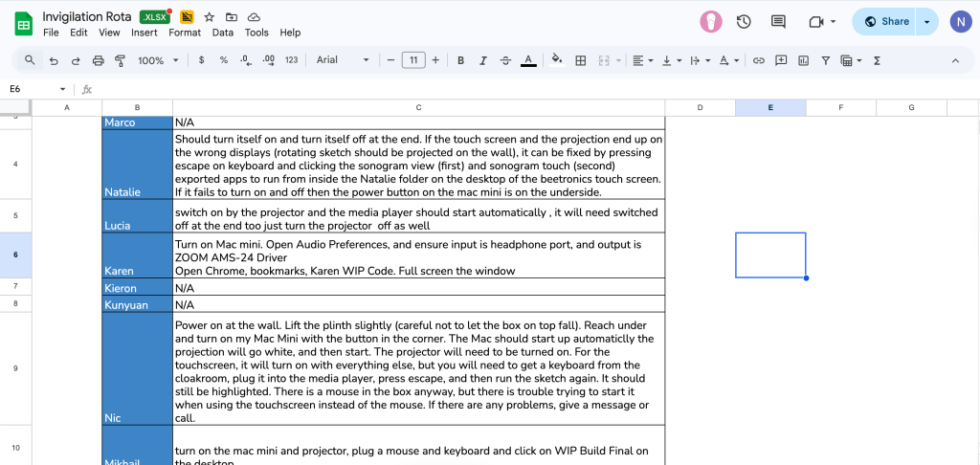Image resolution: width=980 pixels, height=465 pixels.
Task: Open the comments panel icon
Action: pos(778,22)
